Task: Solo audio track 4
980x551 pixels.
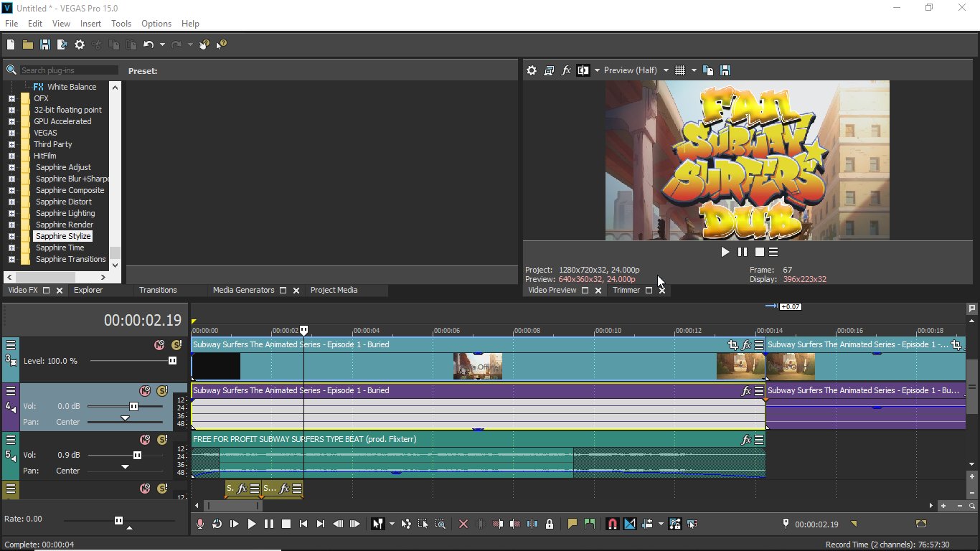Action: click(162, 391)
